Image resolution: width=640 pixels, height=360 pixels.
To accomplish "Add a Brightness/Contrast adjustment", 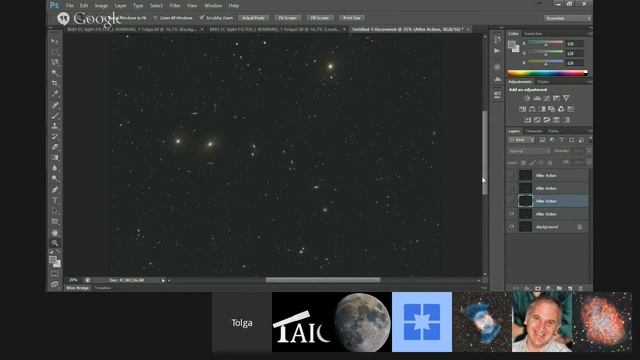I will [527, 98].
